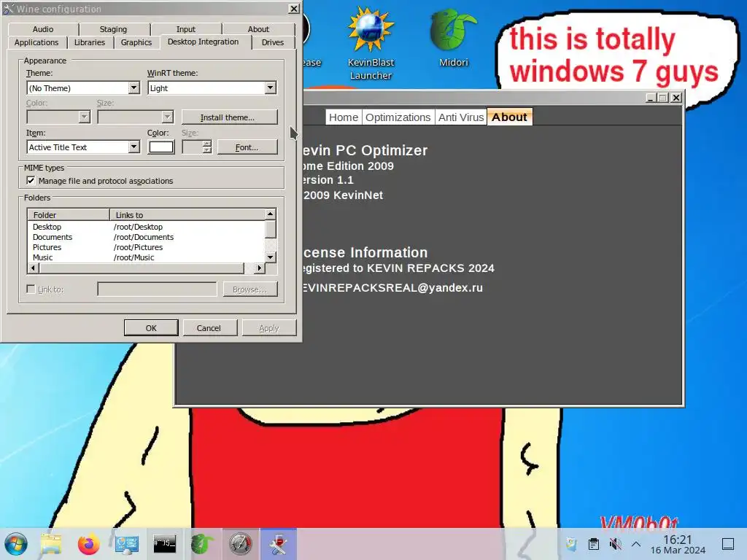Open the taskbar clock showing 16:21
This screenshot has height=560, width=747.
click(x=678, y=544)
